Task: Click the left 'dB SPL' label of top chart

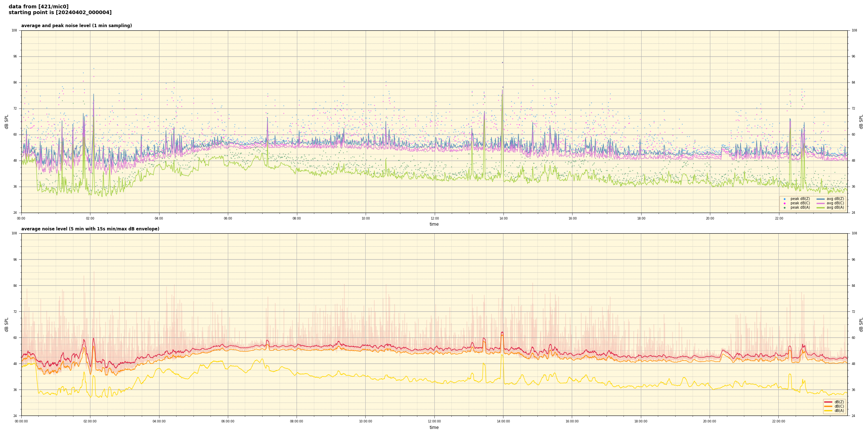Action: click(x=7, y=122)
